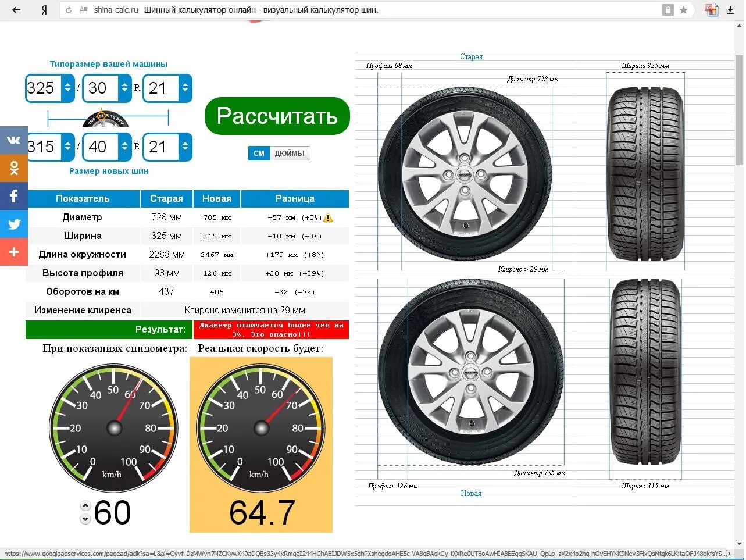Click the Длина окружности row label
The height and width of the screenshot is (560, 746).
coord(83,254)
